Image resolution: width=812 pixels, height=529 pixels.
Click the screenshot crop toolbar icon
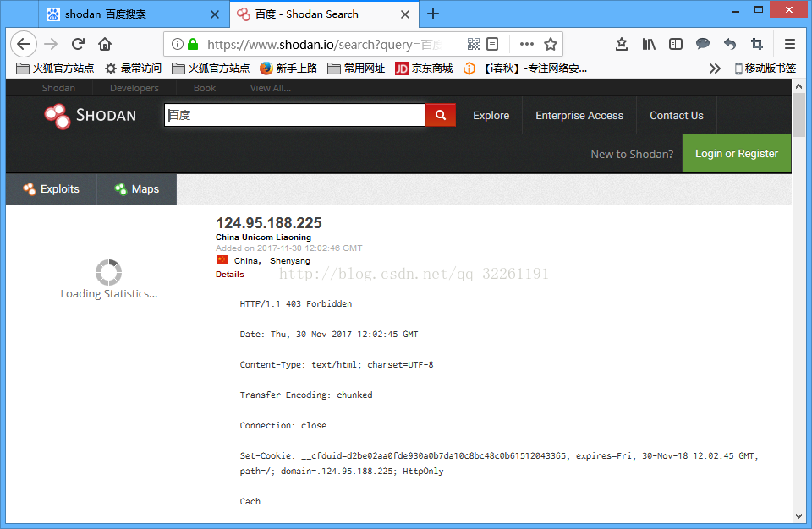pos(756,44)
